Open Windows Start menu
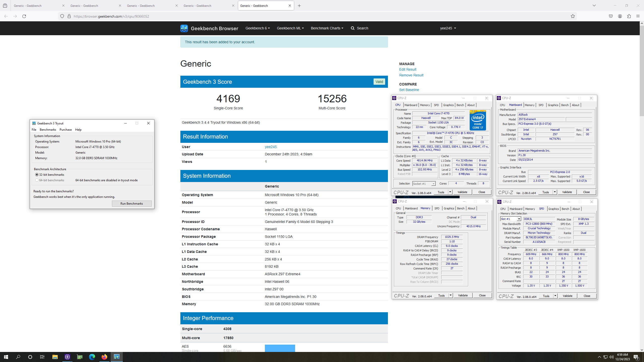 [6, 357]
